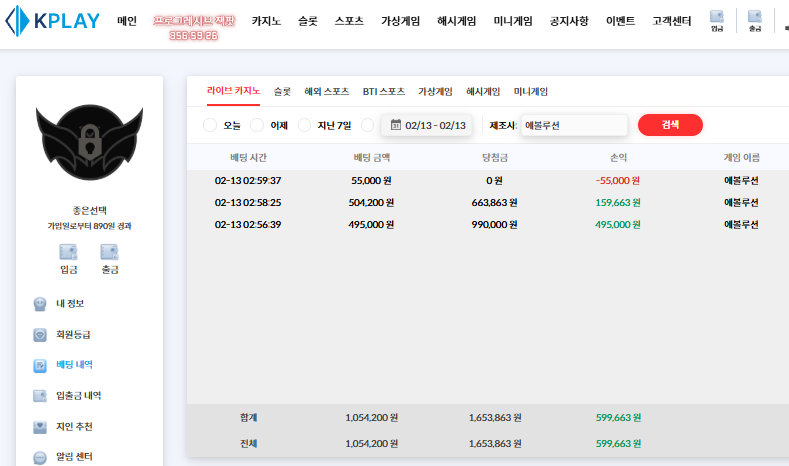The width and height of the screenshot is (789, 466).
Task: Switch to the 해외 스포츠 tab
Action: point(327,91)
